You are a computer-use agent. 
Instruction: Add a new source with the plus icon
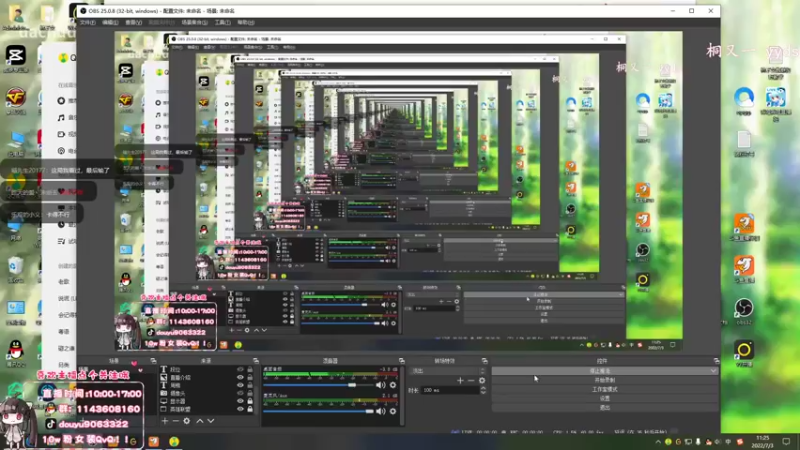click(165, 421)
